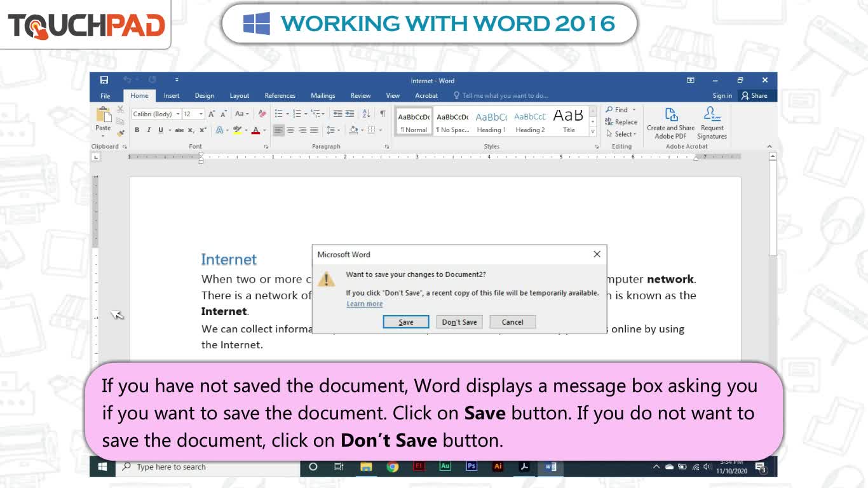Open the File tab
The height and width of the screenshot is (488, 868).
(105, 96)
